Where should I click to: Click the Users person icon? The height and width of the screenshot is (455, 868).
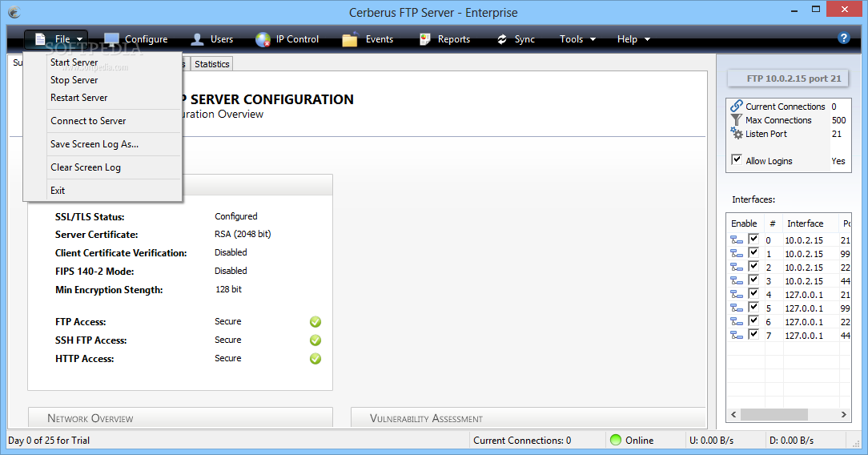point(197,39)
